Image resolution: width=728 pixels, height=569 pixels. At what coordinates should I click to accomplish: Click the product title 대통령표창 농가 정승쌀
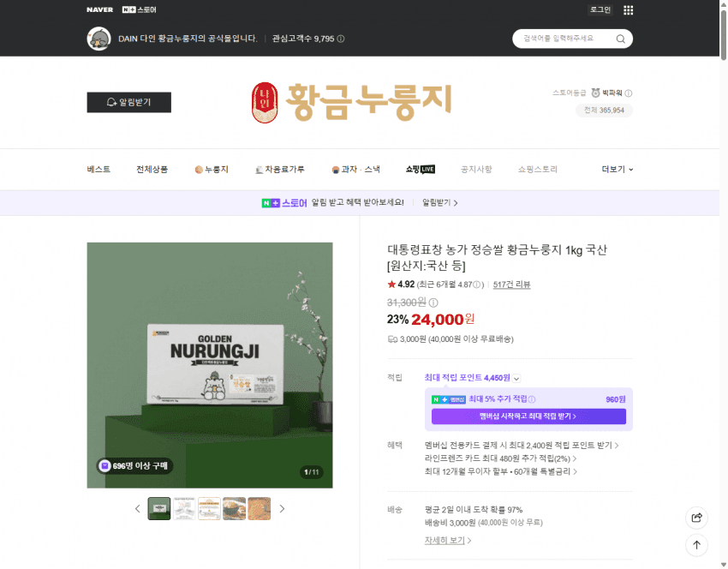click(498, 258)
